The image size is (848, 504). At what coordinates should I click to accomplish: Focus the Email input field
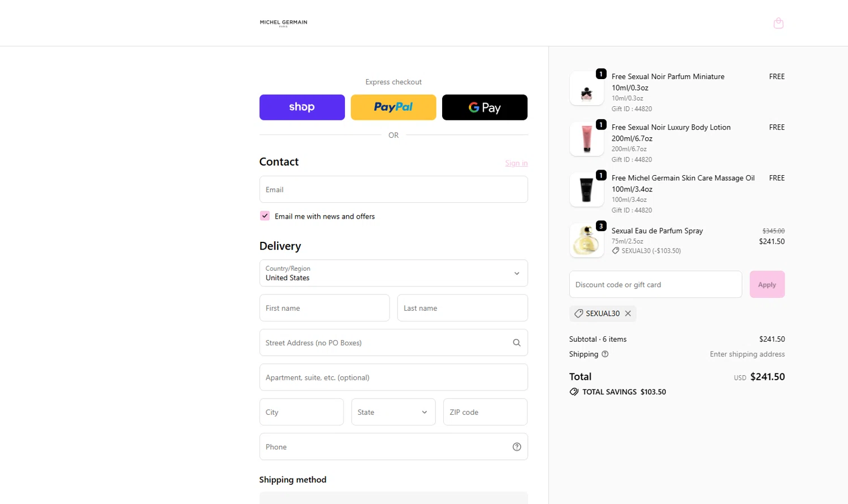pos(393,190)
